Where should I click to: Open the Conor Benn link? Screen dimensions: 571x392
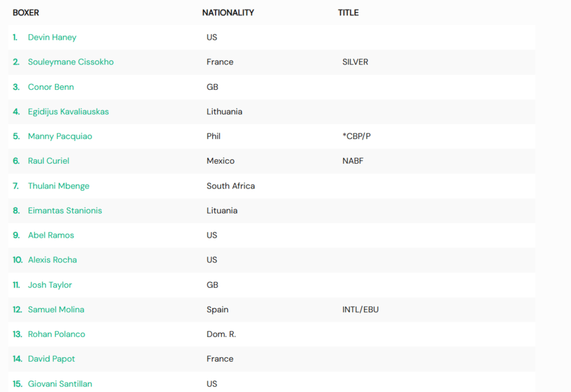coord(51,87)
